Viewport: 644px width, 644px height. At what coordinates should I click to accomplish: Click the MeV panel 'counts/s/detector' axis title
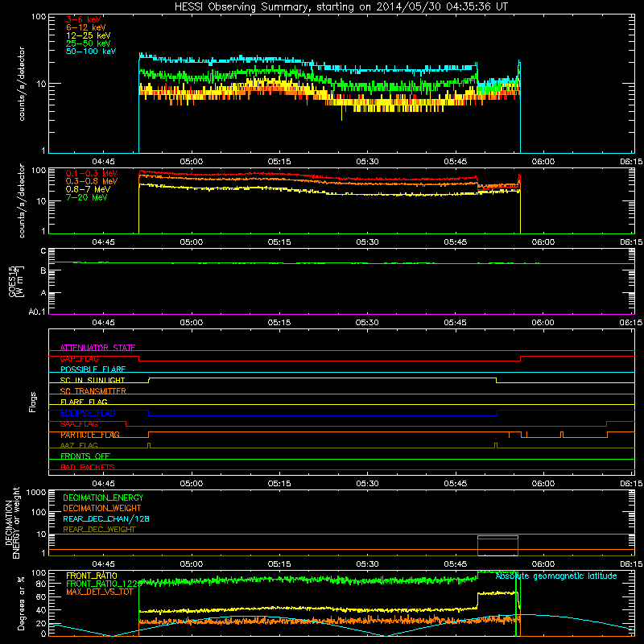point(22,200)
